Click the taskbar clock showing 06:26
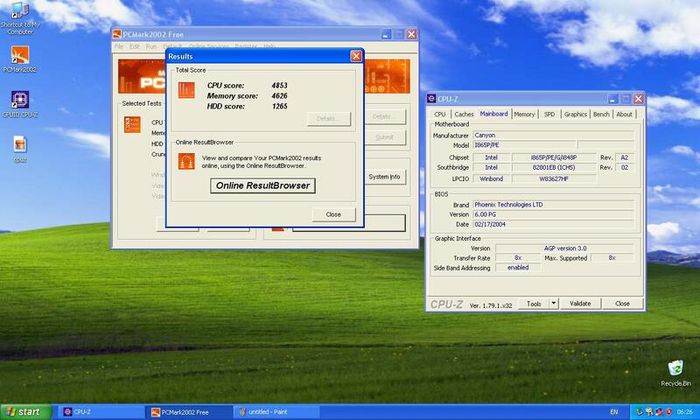The height and width of the screenshot is (420, 700). click(685, 412)
